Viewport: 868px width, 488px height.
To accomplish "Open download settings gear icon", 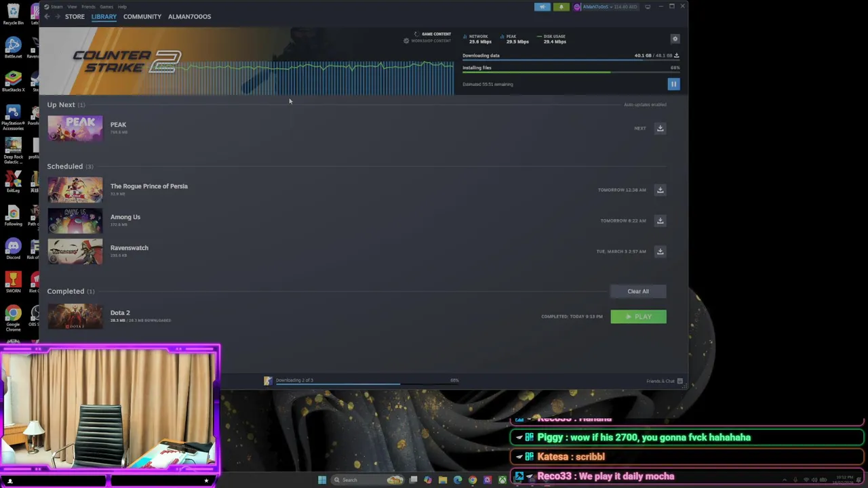I will coord(675,39).
